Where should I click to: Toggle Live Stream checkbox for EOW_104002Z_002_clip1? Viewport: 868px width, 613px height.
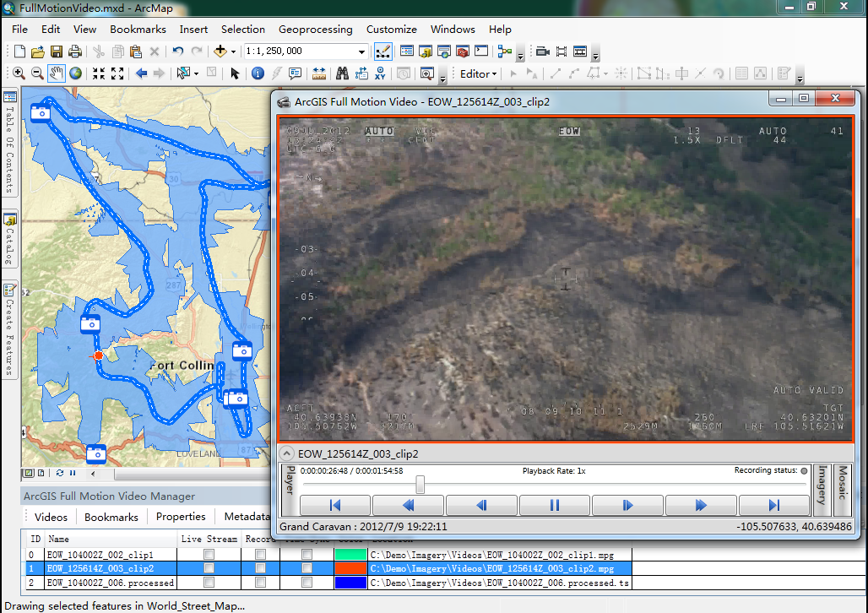pos(209,554)
